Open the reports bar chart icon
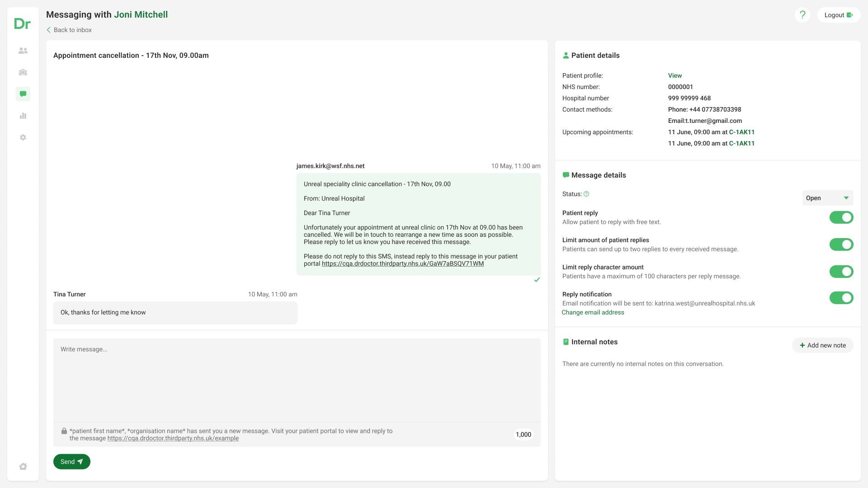 [23, 116]
